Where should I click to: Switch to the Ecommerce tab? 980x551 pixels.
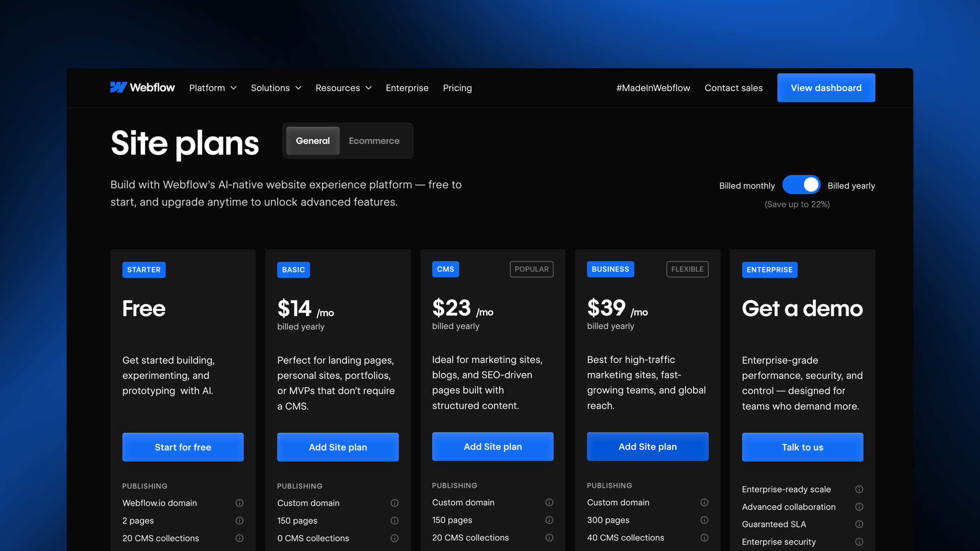[374, 141]
